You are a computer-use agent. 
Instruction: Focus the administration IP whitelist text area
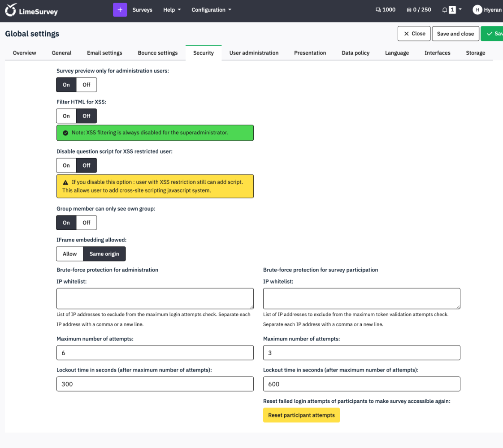[x=155, y=298]
